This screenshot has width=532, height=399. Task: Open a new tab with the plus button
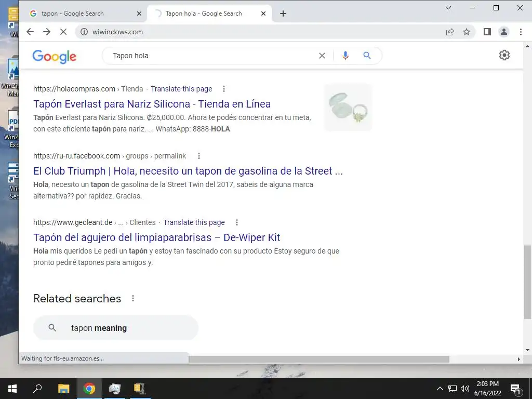(283, 14)
